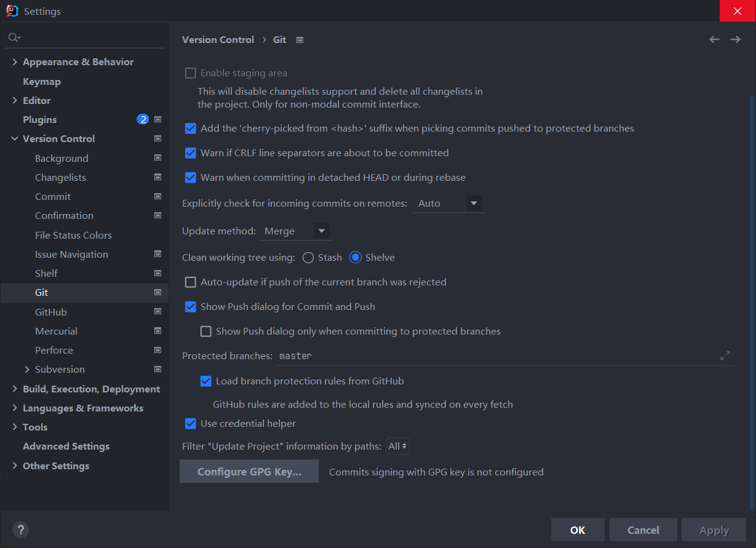This screenshot has height=548, width=756.
Task: Confirm settings with the OK button
Action: click(578, 530)
